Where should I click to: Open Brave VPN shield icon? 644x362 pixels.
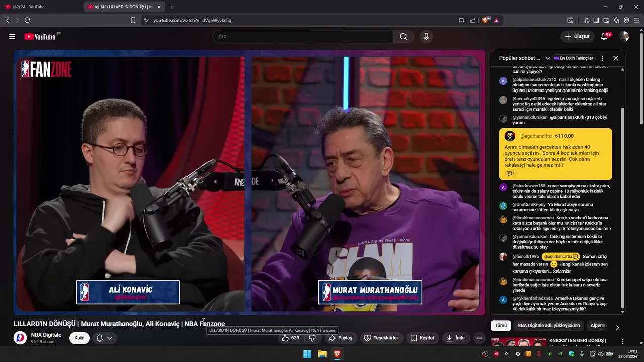626,20
